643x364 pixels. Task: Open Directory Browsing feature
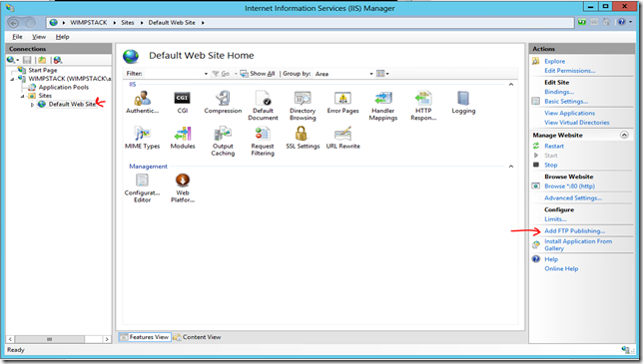click(303, 106)
